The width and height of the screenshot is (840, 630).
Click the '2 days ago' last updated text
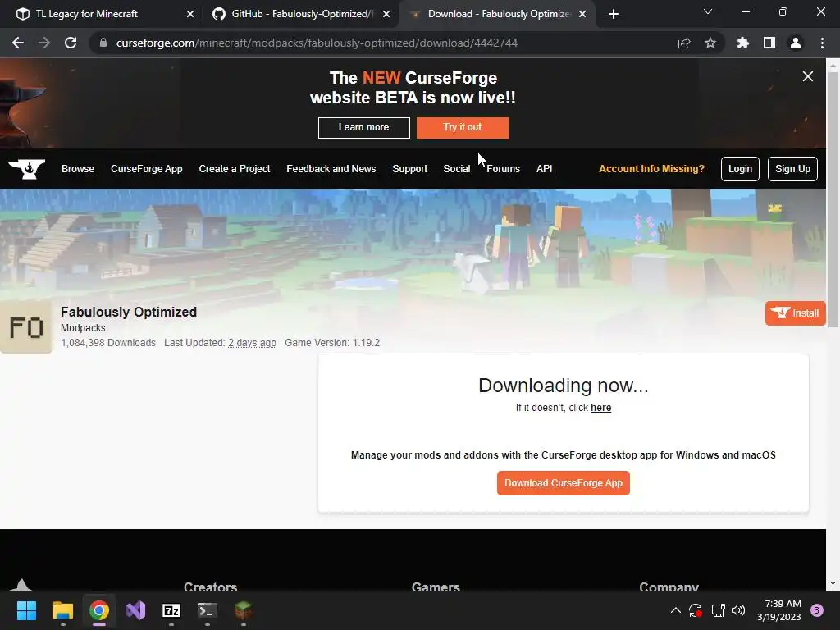pyautogui.click(x=252, y=343)
